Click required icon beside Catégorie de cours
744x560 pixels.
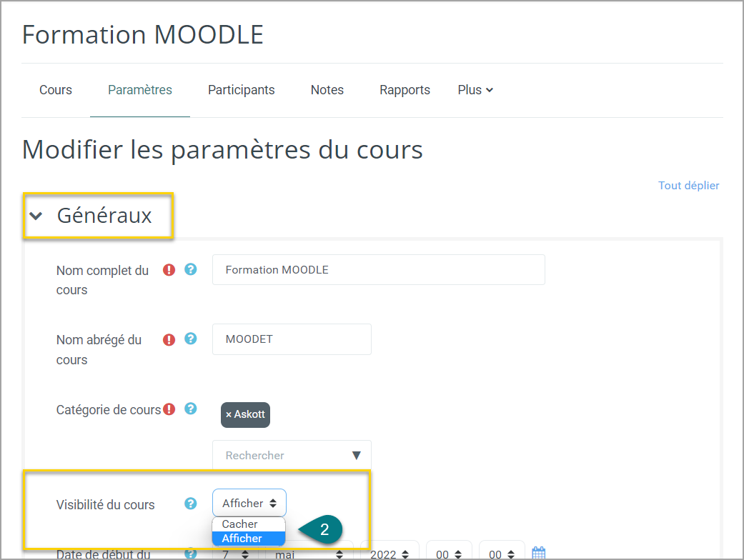tap(169, 409)
